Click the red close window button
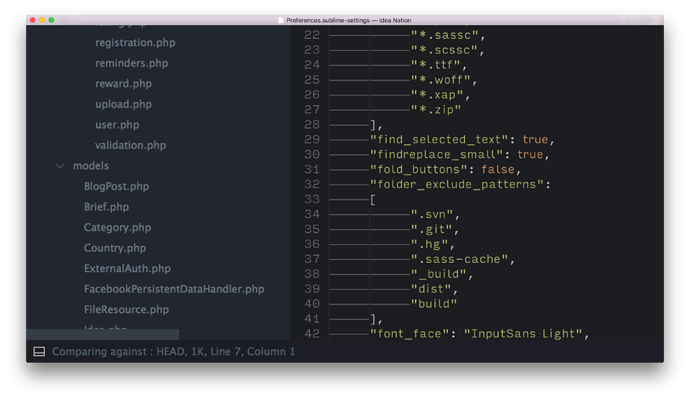The width and height of the screenshot is (690, 400). pos(33,20)
